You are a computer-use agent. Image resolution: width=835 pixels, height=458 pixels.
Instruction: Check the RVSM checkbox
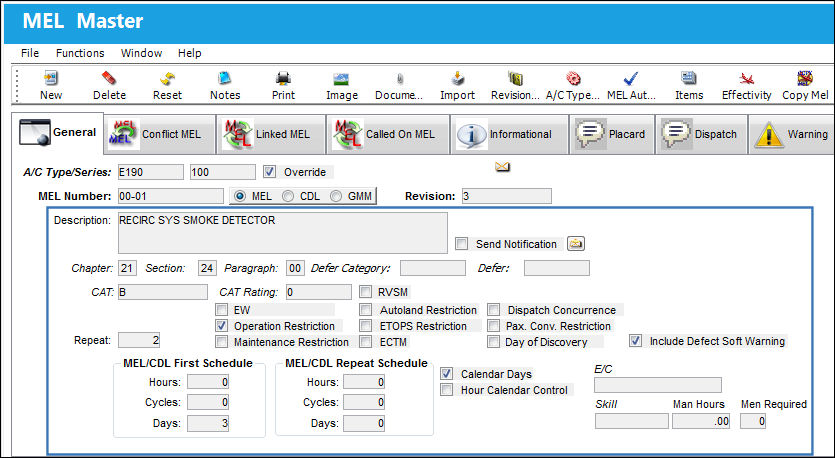click(x=365, y=292)
